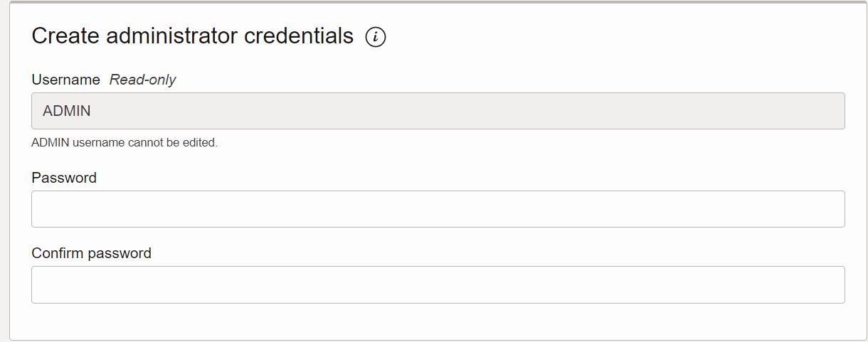
Task: Place cursor in box under Confirm password
Action: click(438, 284)
